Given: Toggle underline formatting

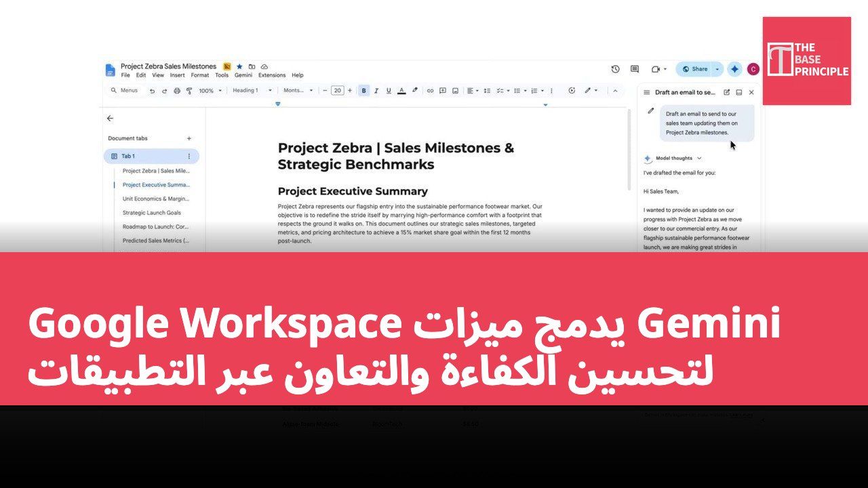Looking at the screenshot, I should 389,90.
